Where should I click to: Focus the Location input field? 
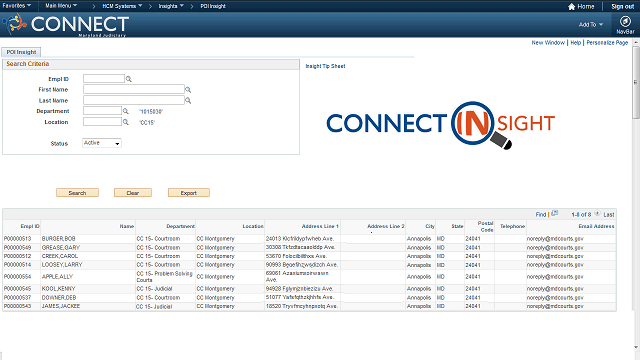[102, 122]
